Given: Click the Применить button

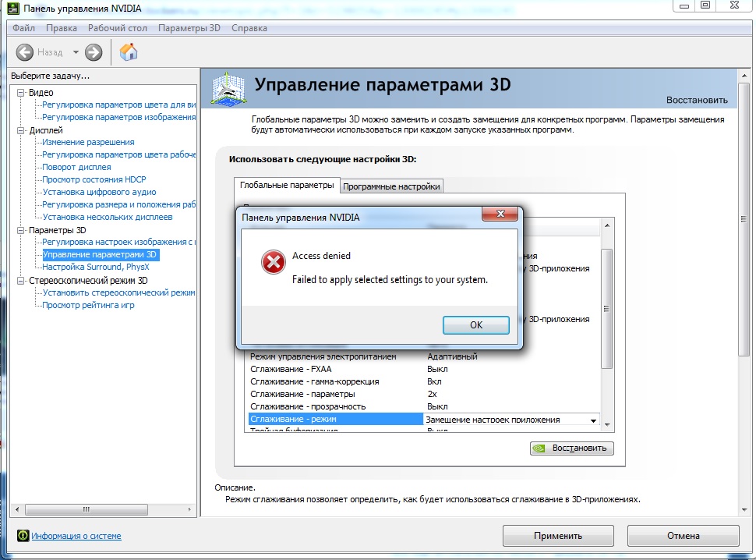Looking at the screenshot, I should point(558,535).
